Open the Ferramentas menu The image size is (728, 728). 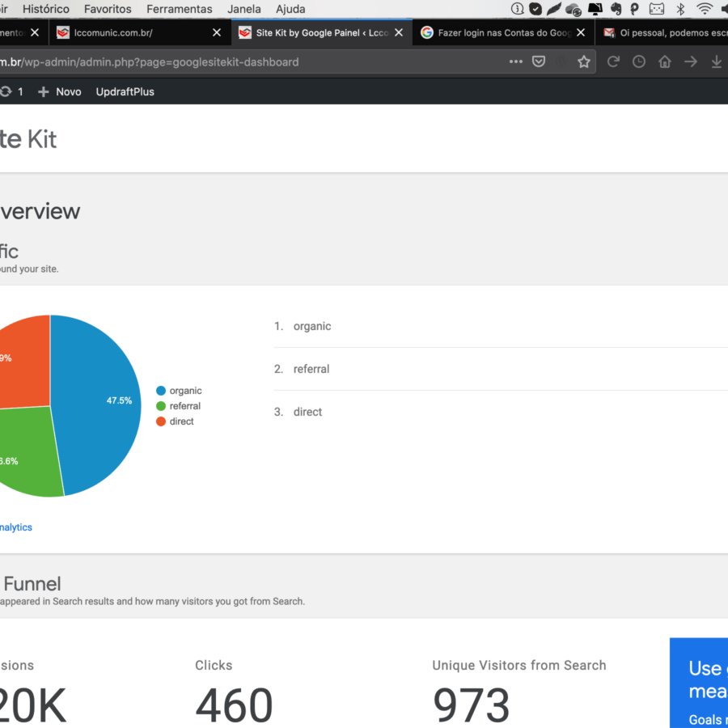click(180, 9)
